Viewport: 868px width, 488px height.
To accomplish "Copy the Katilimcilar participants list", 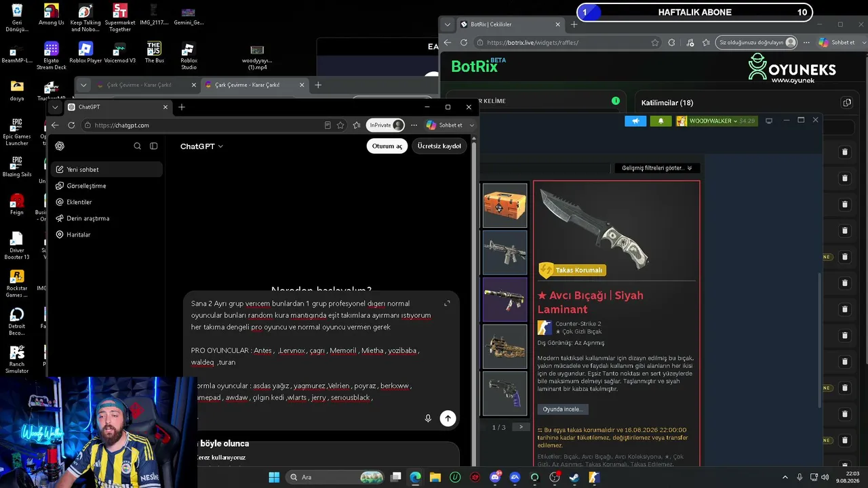I will (847, 103).
